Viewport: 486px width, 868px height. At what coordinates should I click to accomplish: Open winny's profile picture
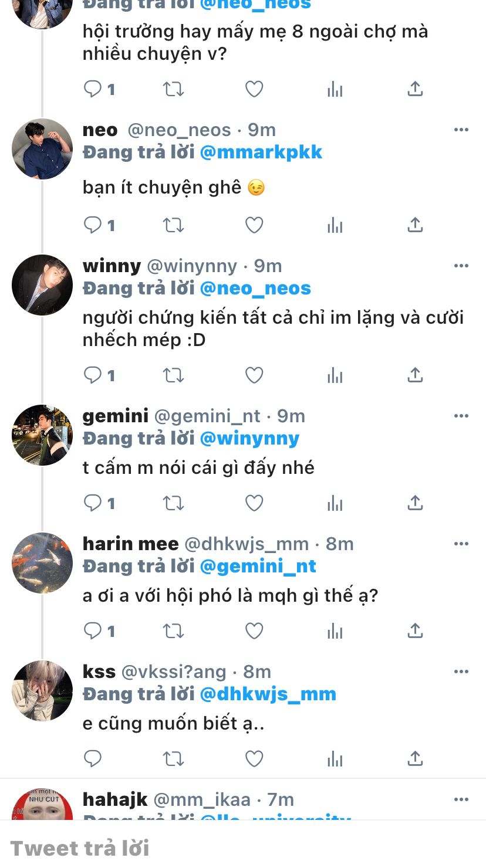42,285
